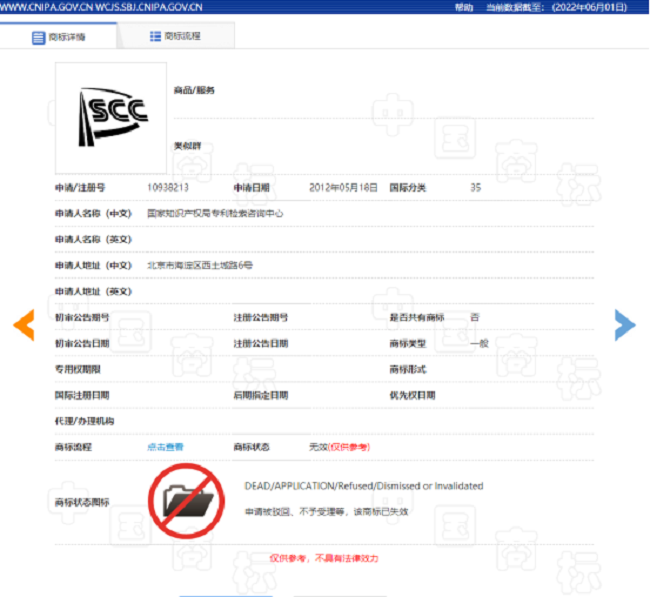Click the applicant name 国家知识产权局专利检索咨询中心

click(214, 213)
